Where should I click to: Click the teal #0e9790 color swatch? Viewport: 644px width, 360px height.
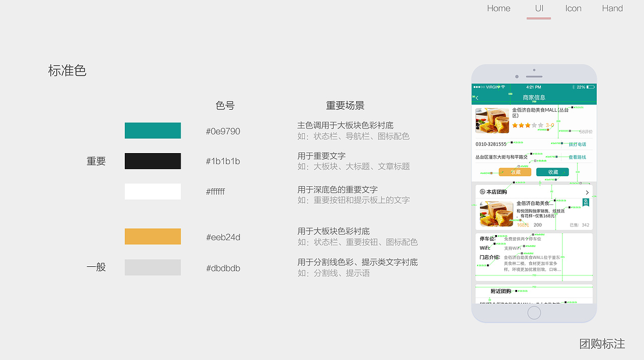[x=152, y=130]
